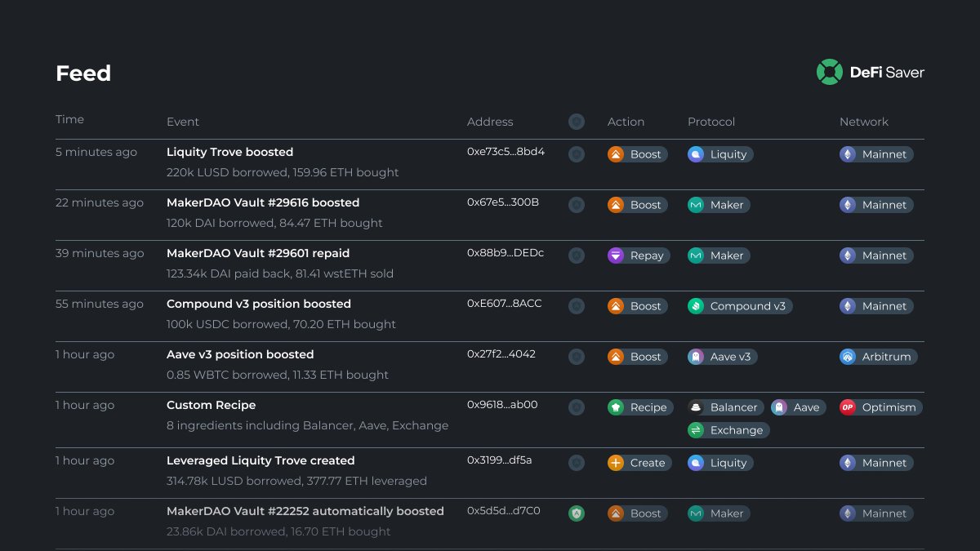980x551 pixels.
Task: Click the Time column header
Action: (69, 119)
